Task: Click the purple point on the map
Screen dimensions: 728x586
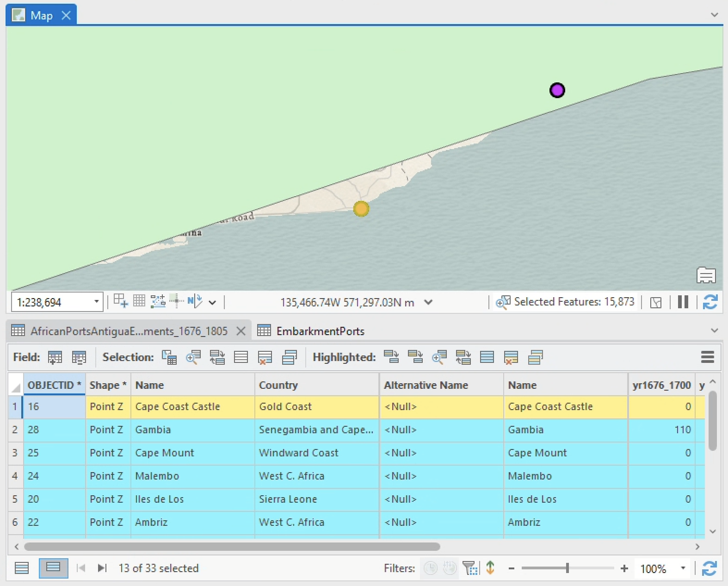Action: 557,90
